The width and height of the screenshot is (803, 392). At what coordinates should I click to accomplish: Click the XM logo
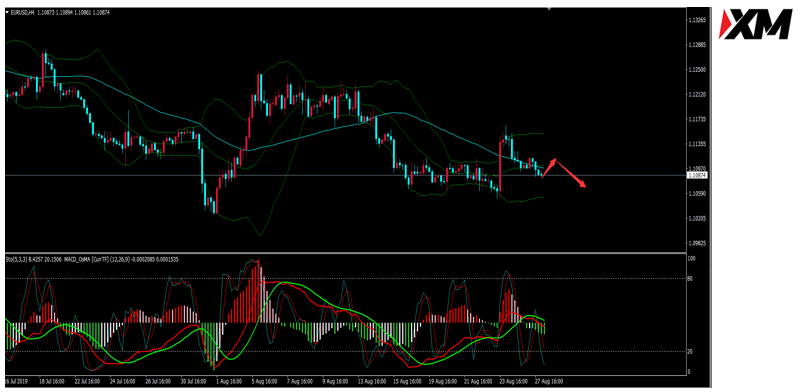[756, 25]
